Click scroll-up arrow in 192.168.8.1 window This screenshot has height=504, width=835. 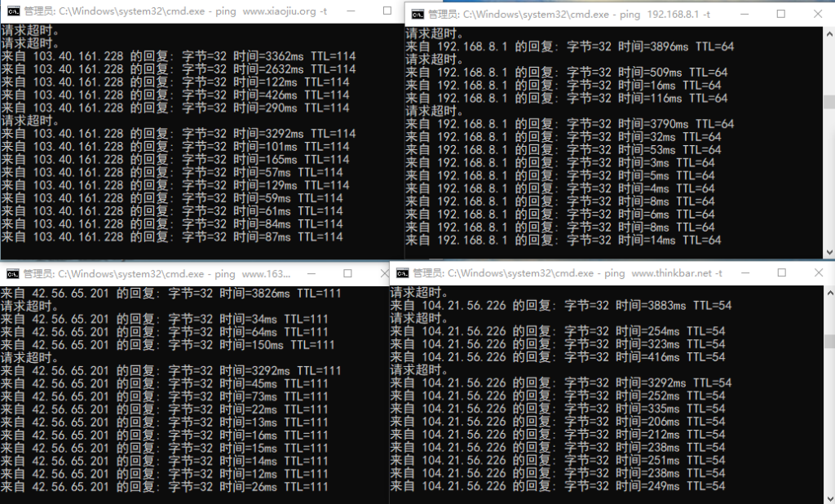coord(829,33)
